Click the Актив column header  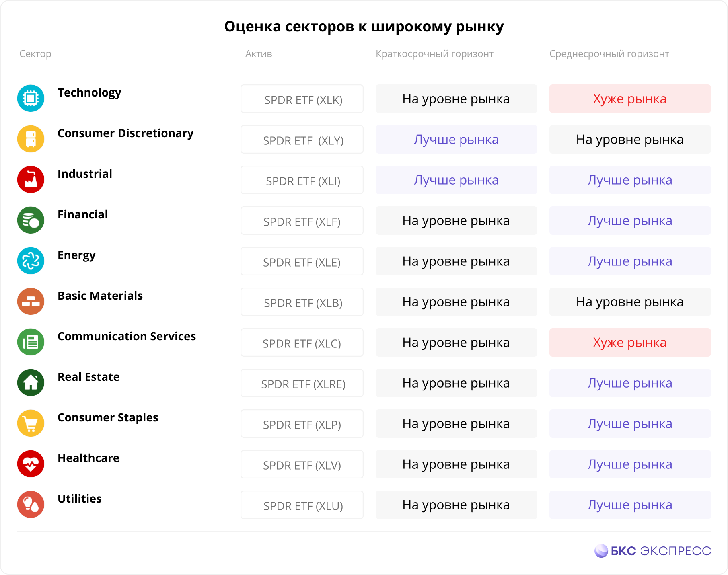click(259, 54)
